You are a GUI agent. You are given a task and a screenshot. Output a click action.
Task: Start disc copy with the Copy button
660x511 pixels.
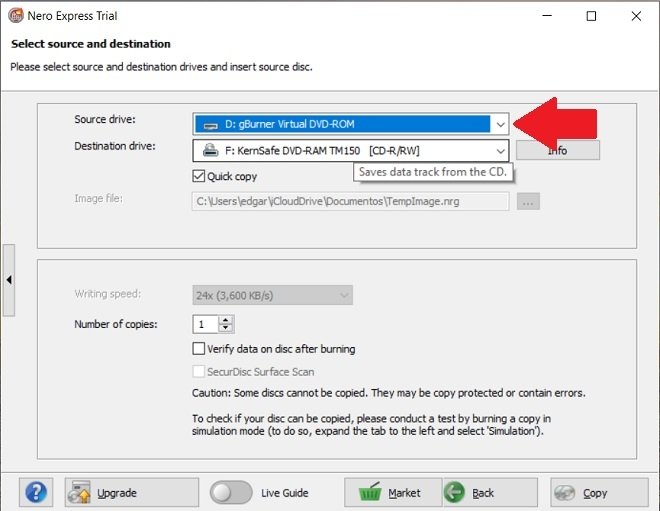tap(599, 492)
